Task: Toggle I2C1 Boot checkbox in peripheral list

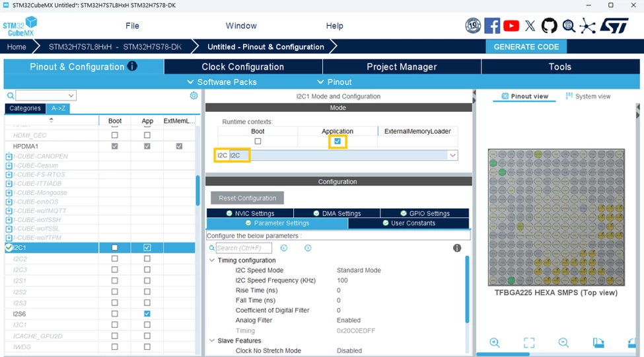Action: coord(114,248)
